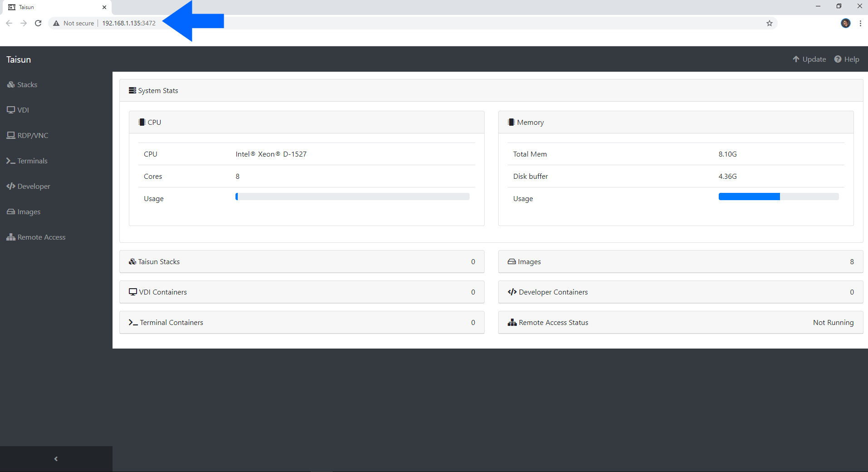The image size is (868, 472).
Task: Click the Cores label in CPU panel
Action: [x=153, y=177]
